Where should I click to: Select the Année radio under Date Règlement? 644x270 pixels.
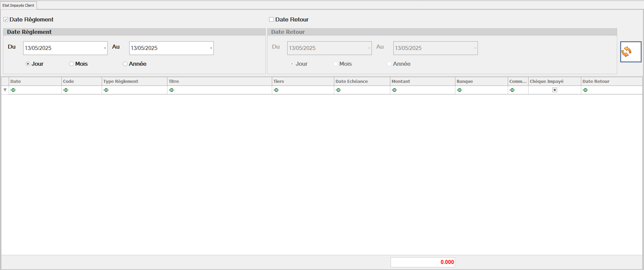pos(125,64)
